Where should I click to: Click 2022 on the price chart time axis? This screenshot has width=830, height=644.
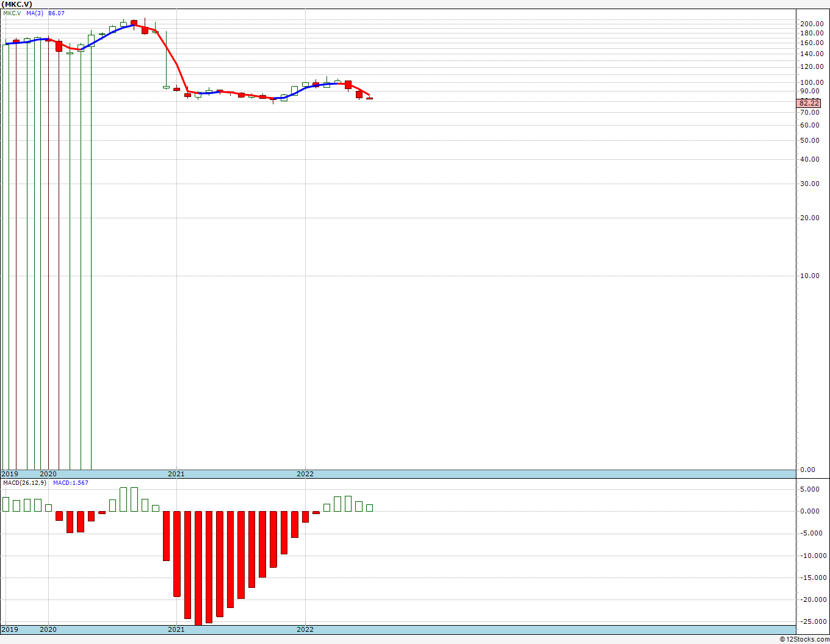305,474
